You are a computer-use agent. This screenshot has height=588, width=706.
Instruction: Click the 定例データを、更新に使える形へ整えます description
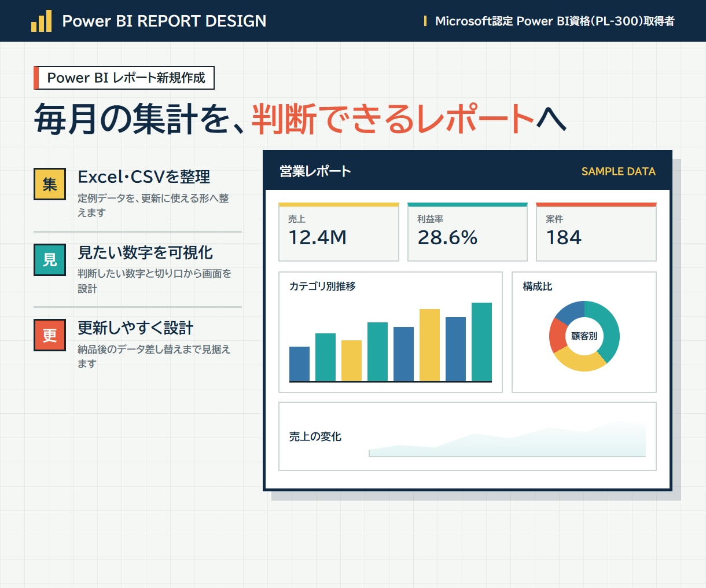pos(153,205)
